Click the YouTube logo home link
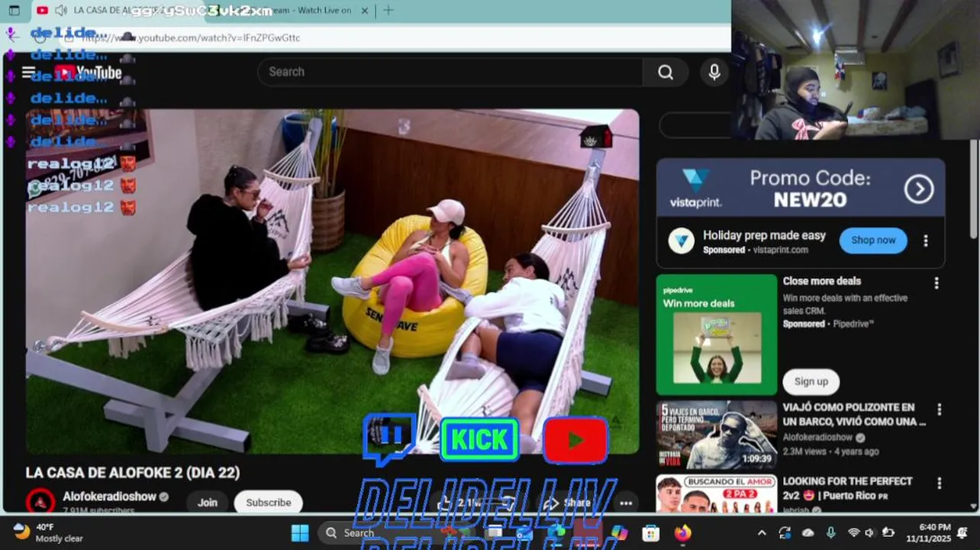The image size is (980, 550). (88, 73)
